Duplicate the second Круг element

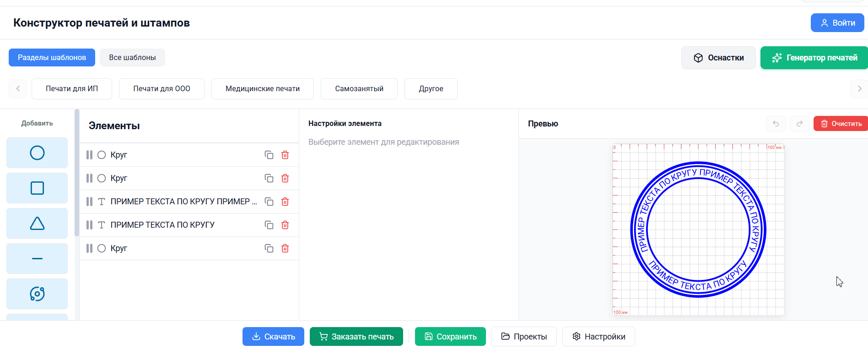tap(269, 178)
